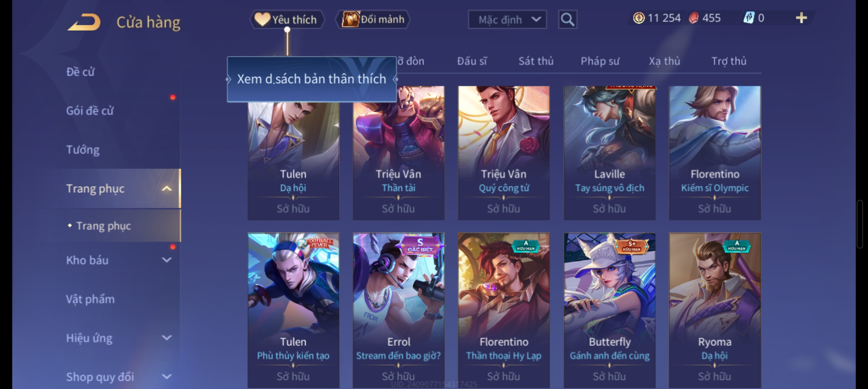Open the Tướng sidebar menu item
Screen dimensions: 868x389
[x=83, y=149]
